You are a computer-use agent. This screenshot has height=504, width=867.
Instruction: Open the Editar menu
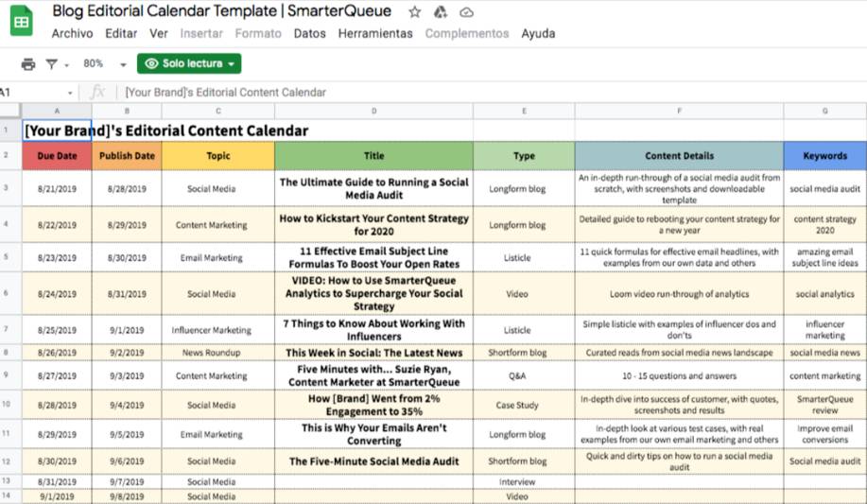(121, 34)
